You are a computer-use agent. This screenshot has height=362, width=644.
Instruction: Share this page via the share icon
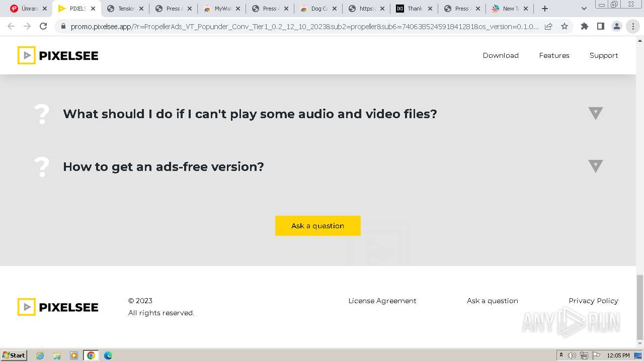tap(548, 26)
